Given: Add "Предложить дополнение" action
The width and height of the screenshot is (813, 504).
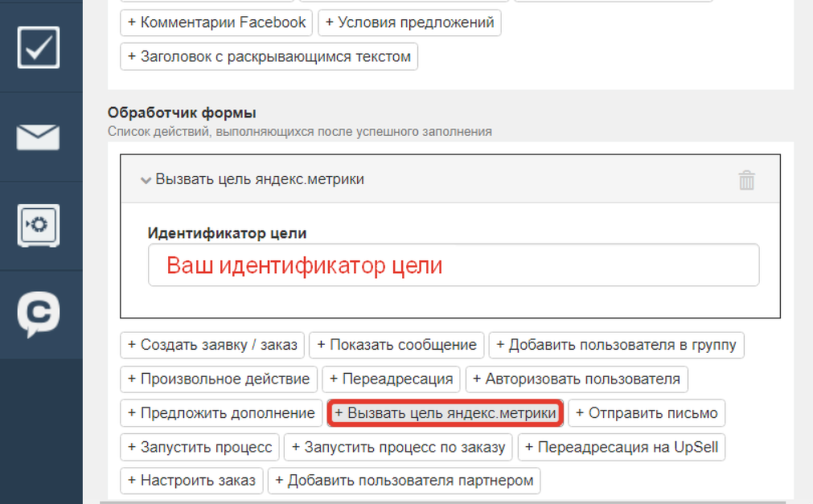Looking at the screenshot, I should [221, 413].
